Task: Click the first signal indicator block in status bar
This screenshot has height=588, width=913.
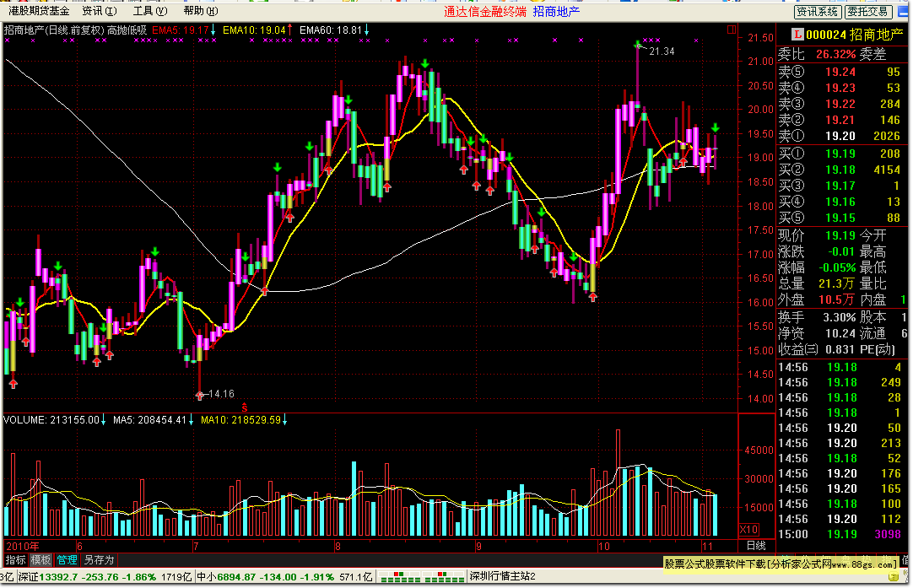Action: pos(399,576)
